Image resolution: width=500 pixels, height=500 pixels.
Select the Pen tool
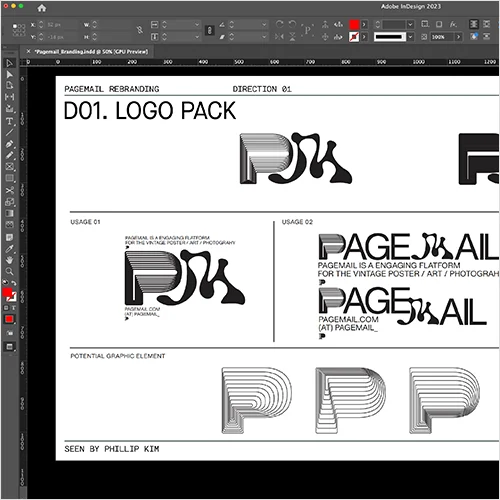(9, 144)
